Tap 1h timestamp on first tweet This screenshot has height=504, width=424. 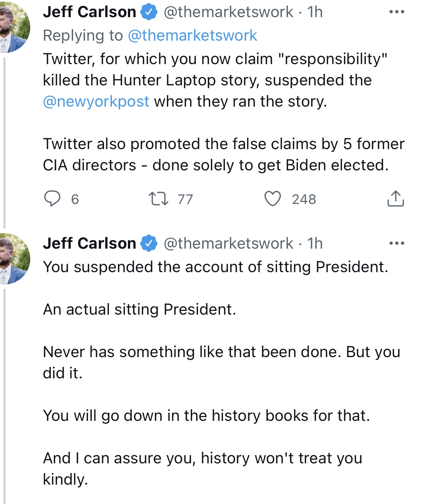click(315, 12)
